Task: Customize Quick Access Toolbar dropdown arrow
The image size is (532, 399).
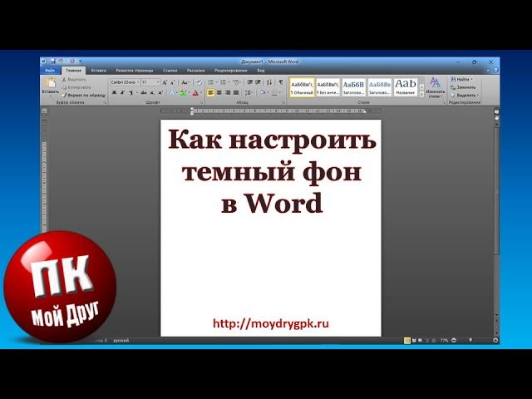Action: tap(81, 62)
